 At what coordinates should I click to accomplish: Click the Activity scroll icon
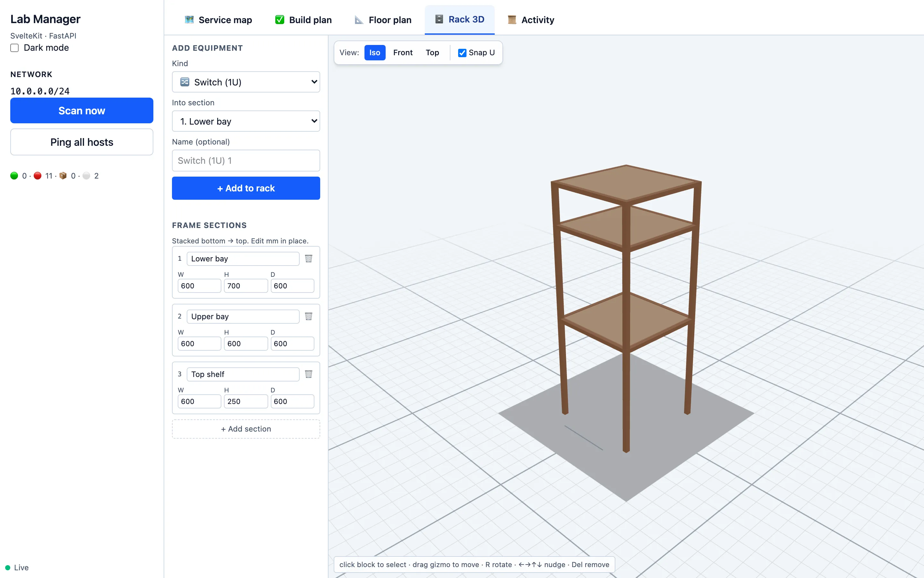(512, 20)
